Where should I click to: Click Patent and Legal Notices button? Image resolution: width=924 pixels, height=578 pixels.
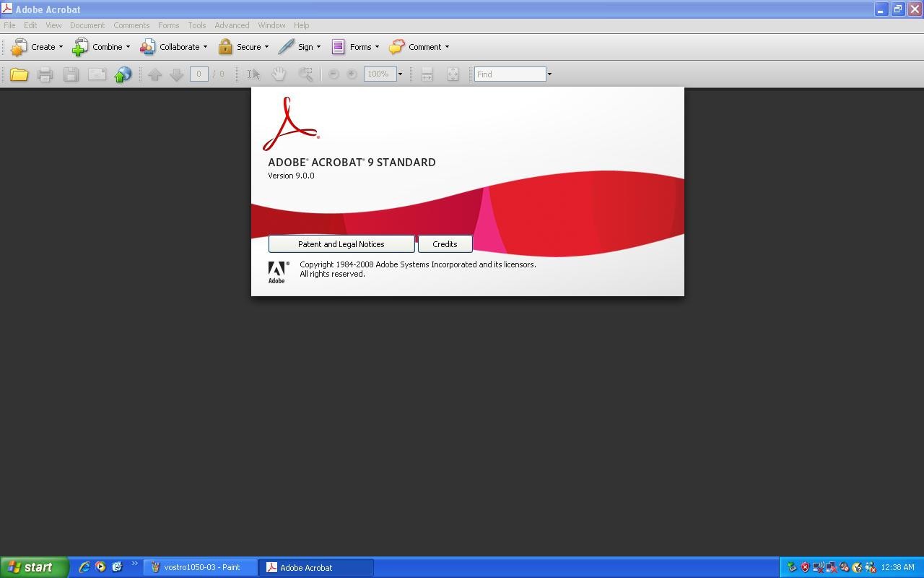click(x=341, y=244)
